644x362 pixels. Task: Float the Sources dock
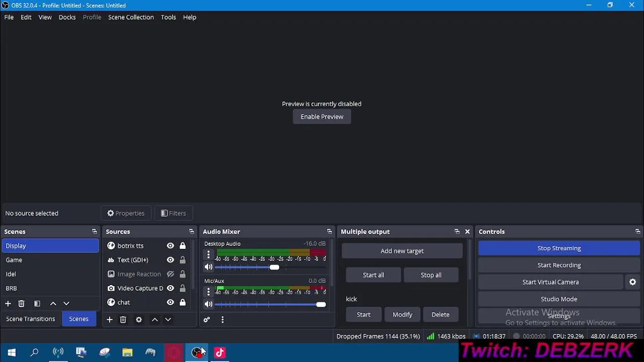[x=191, y=232]
